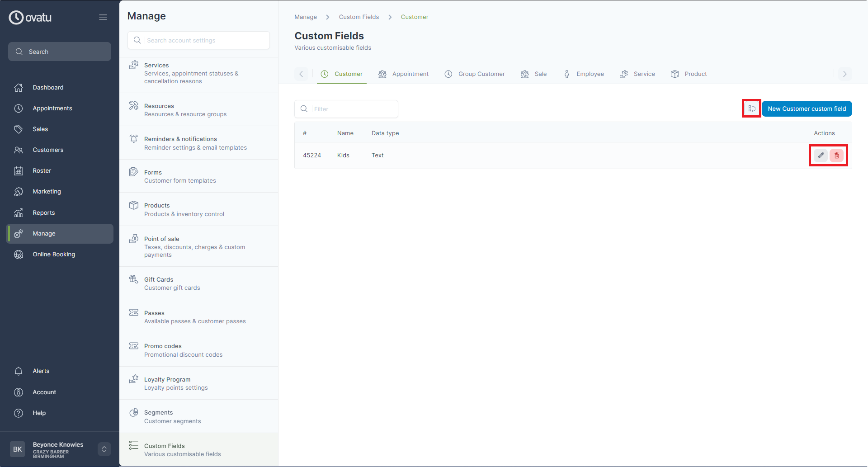Click the Data type column header
Image resolution: width=868 pixels, height=467 pixels.
tap(385, 133)
